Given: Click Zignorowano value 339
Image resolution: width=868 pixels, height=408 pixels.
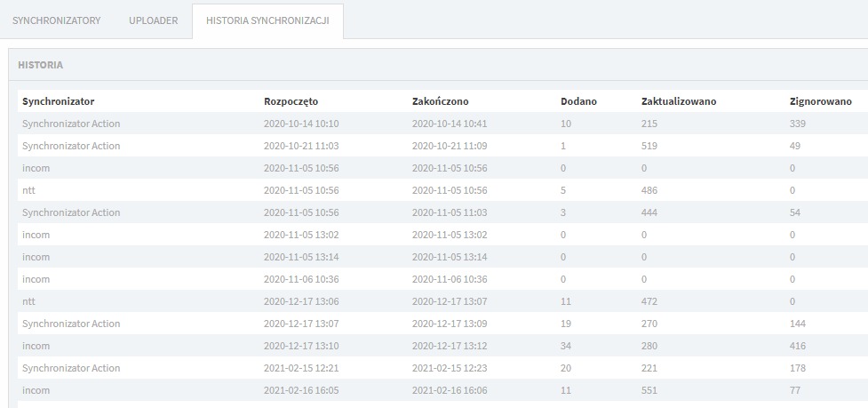Looking at the screenshot, I should point(798,124).
